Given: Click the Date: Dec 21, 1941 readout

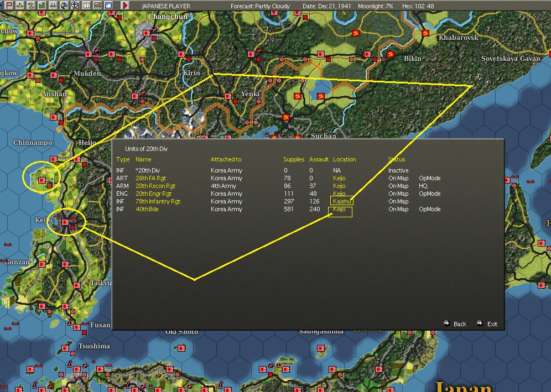Looking at the screenshot, I should pyautogui.click(x=327, y=6).
